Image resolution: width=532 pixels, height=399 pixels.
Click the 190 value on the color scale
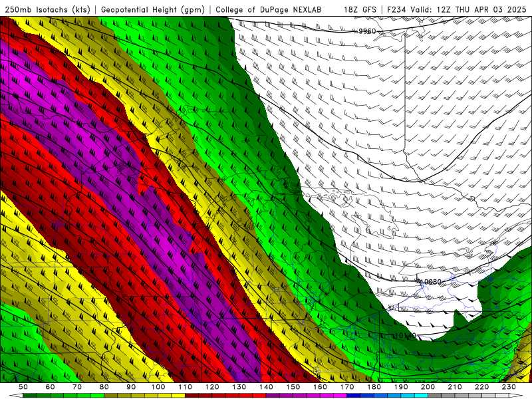click(x=401, y=387)
